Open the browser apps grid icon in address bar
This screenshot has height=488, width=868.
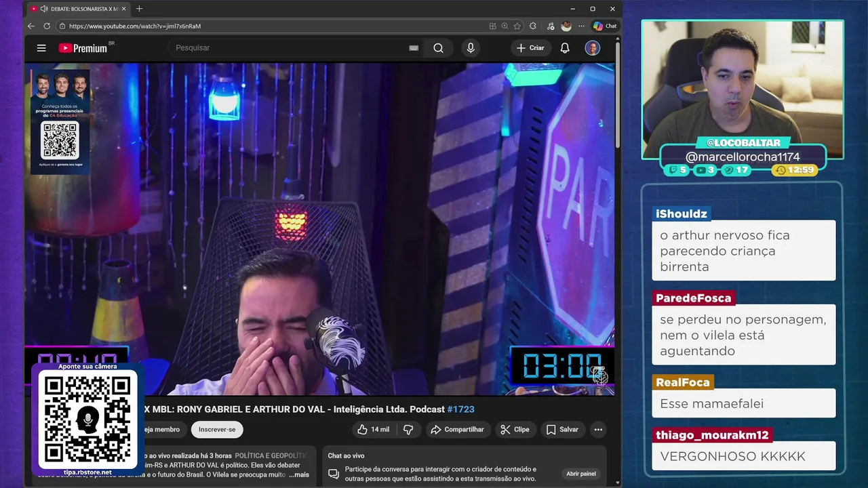pos(493,26)
